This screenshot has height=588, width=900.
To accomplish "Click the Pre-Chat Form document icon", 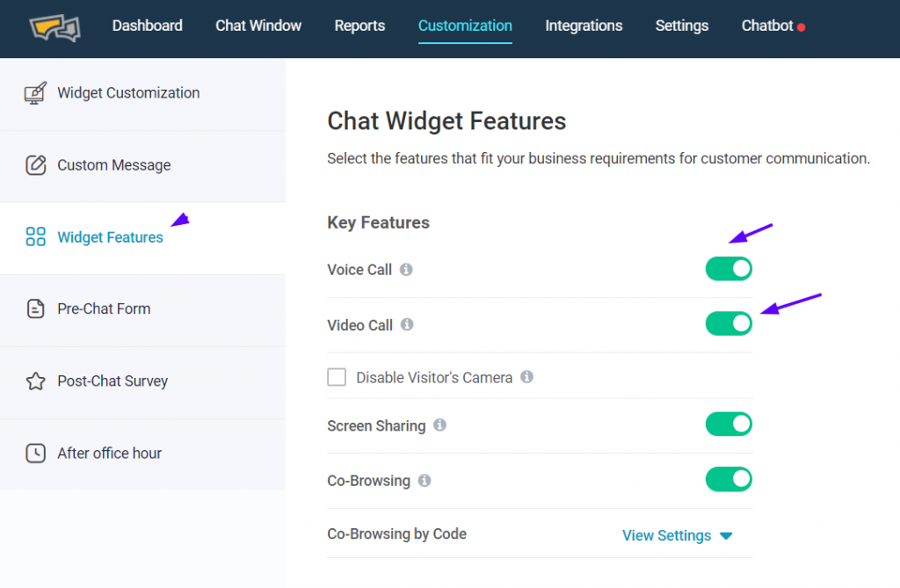I will 35,309.
